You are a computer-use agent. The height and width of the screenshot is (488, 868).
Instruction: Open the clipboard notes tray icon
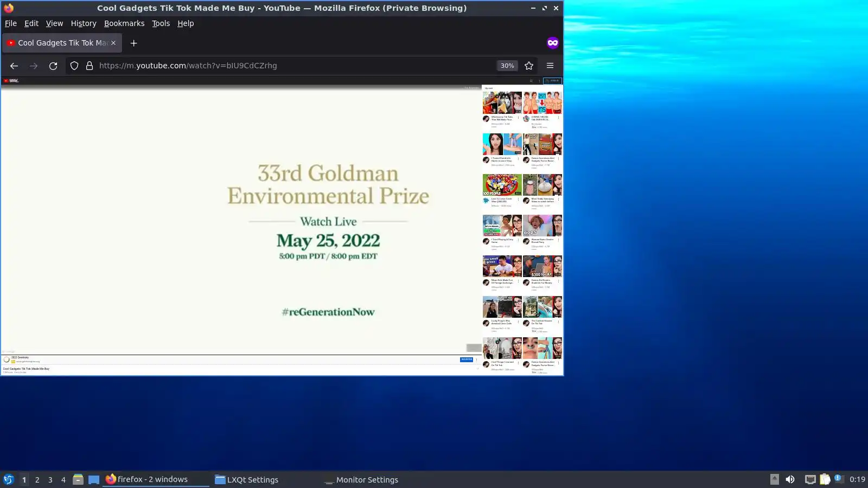pyautogui.click(x=825, y=479)
